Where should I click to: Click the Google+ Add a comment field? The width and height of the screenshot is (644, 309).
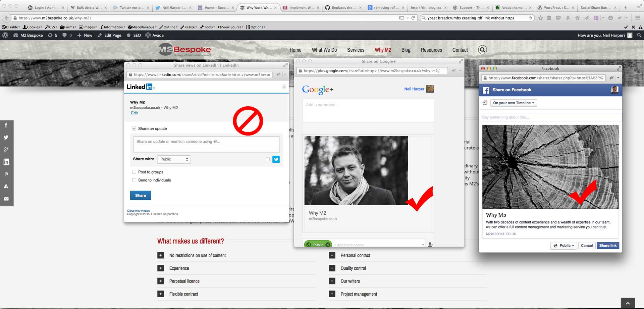point(368,111)
